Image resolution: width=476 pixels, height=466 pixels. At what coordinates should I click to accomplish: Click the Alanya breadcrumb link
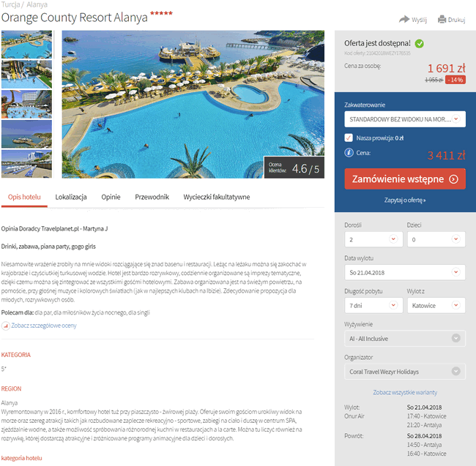click(37, 4)
